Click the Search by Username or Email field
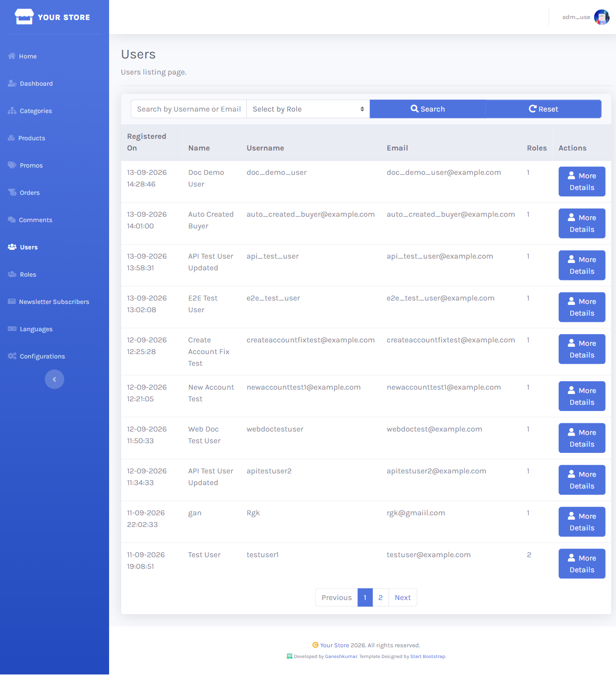 click(189, 109)
